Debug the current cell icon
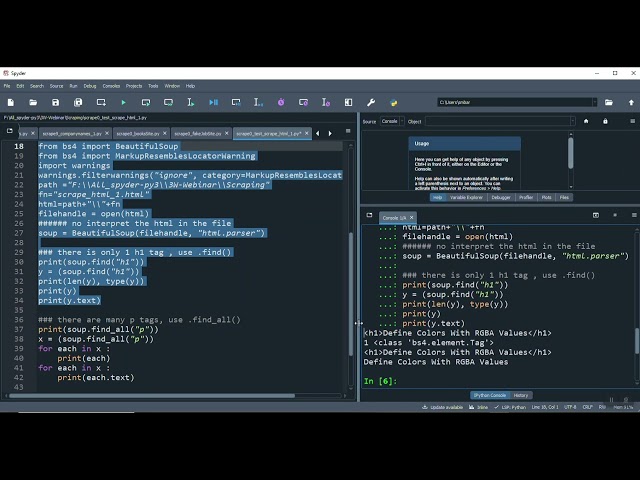 [236, 102]
